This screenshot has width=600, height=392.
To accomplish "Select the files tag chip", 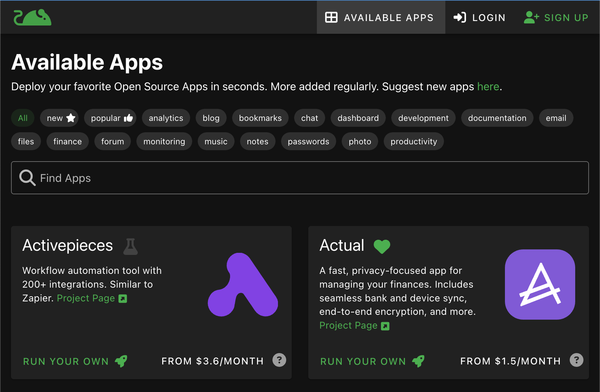I will coord(26,141).
